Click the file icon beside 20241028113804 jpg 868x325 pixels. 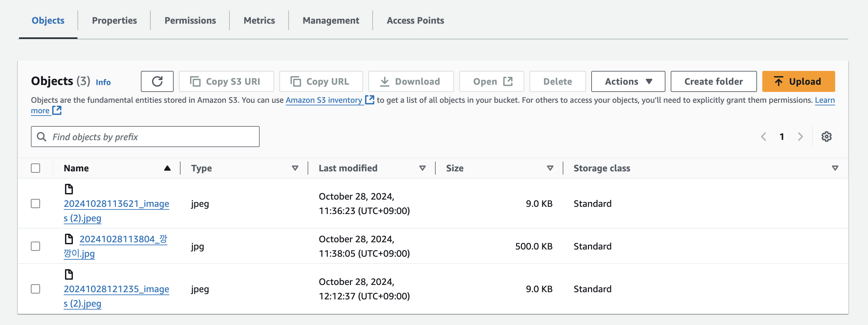(69, 239)
